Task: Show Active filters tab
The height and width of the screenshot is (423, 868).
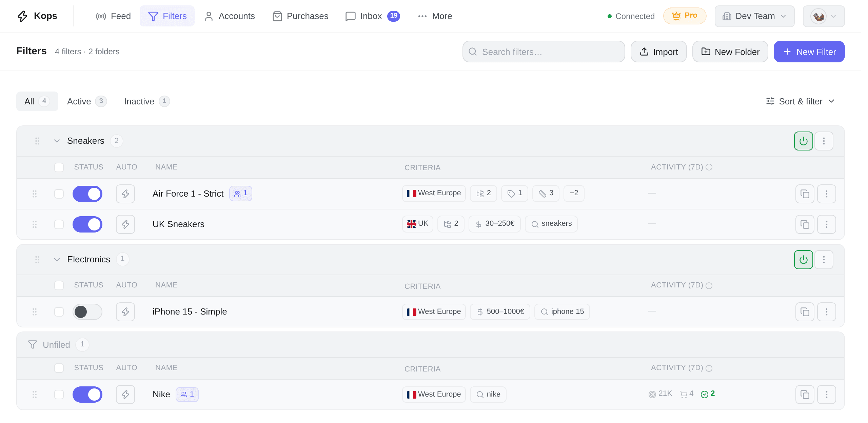Action: 87,101
